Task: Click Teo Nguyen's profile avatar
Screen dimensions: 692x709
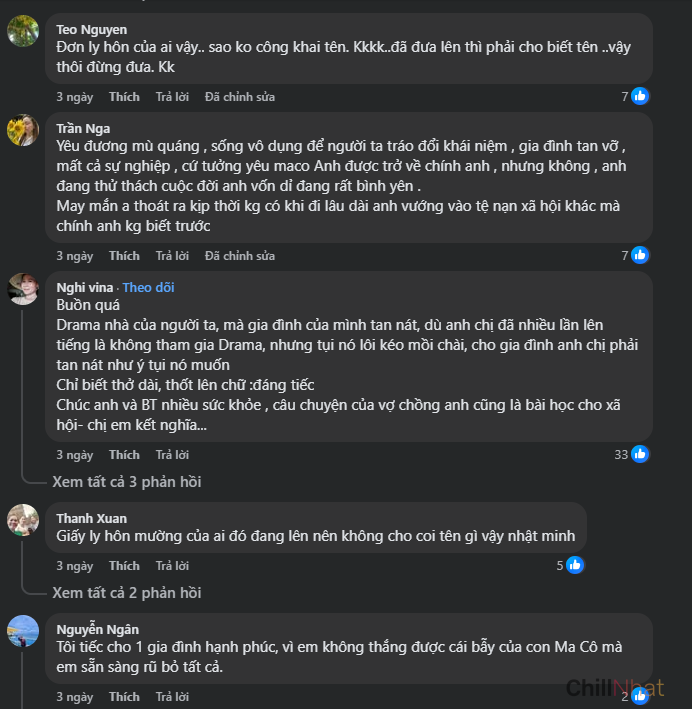Action: [23, 31]
